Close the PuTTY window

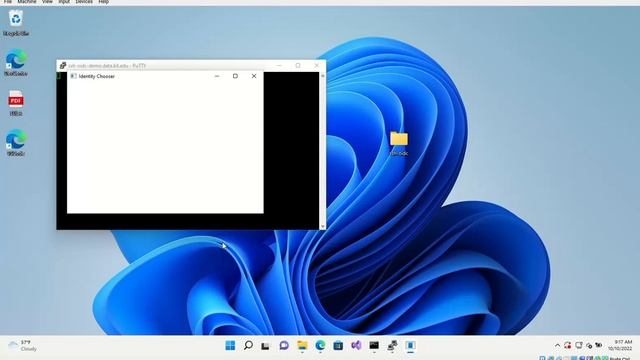[317, 65]
